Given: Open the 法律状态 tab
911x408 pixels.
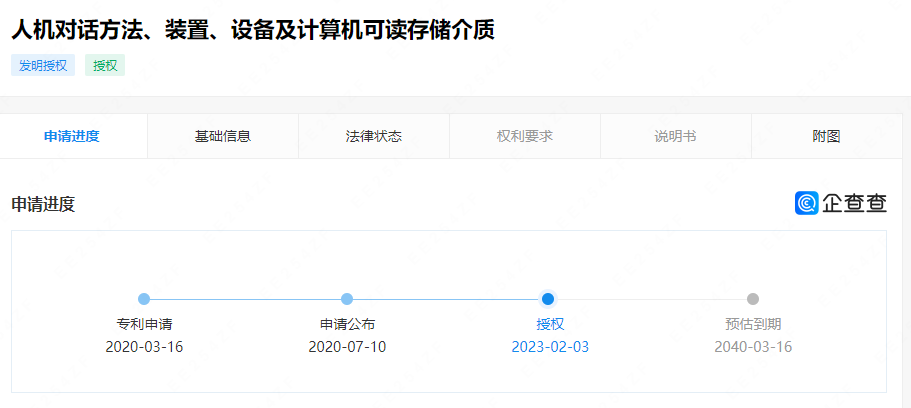Looking at the screenshot, I should click(x=374, y=136).
